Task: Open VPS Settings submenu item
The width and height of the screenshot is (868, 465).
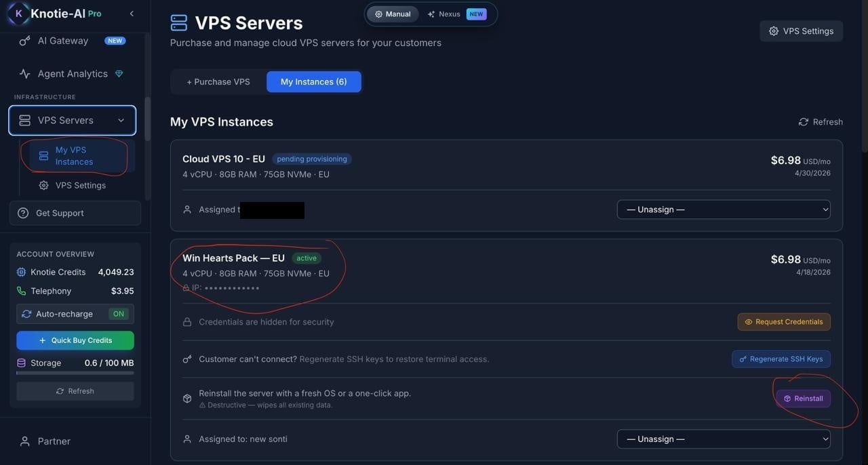Action: pos(81,185)
